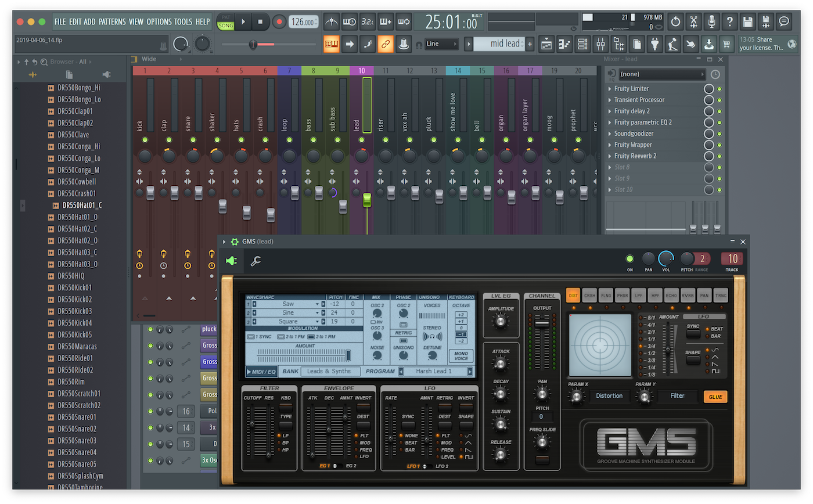Click the LFO SYNC button in the effects section
Screen dimensions: 813x504
click(693, 334)
